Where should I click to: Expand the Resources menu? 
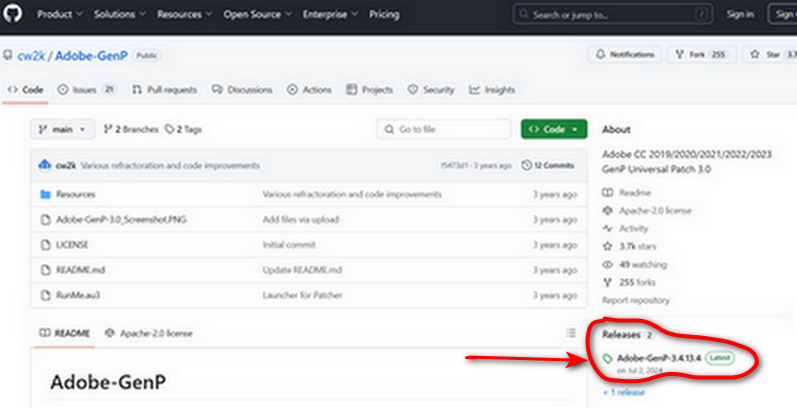click(184, 15)
